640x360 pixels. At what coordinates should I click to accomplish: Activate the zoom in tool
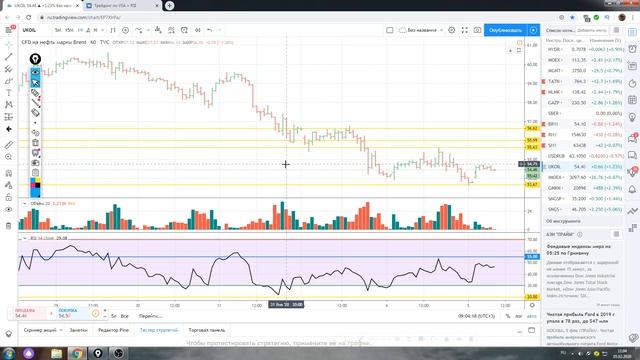point(9,157)
